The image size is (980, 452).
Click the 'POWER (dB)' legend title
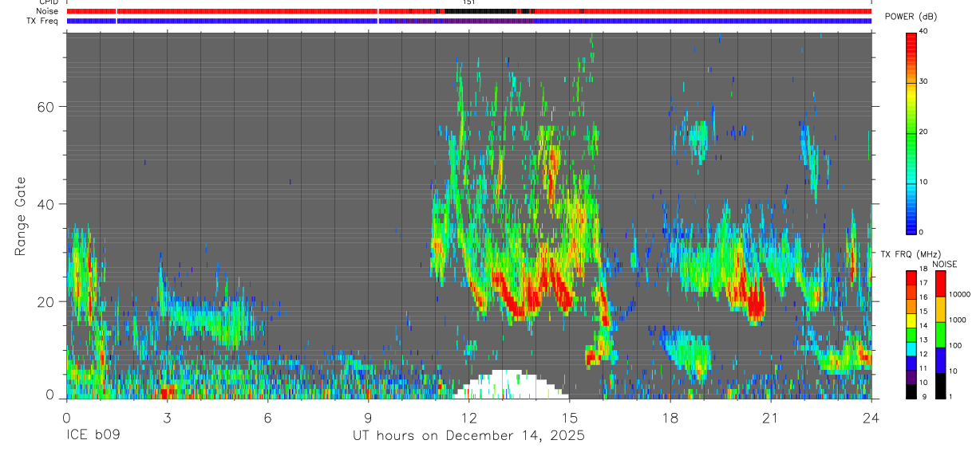[x=911, y=17]
